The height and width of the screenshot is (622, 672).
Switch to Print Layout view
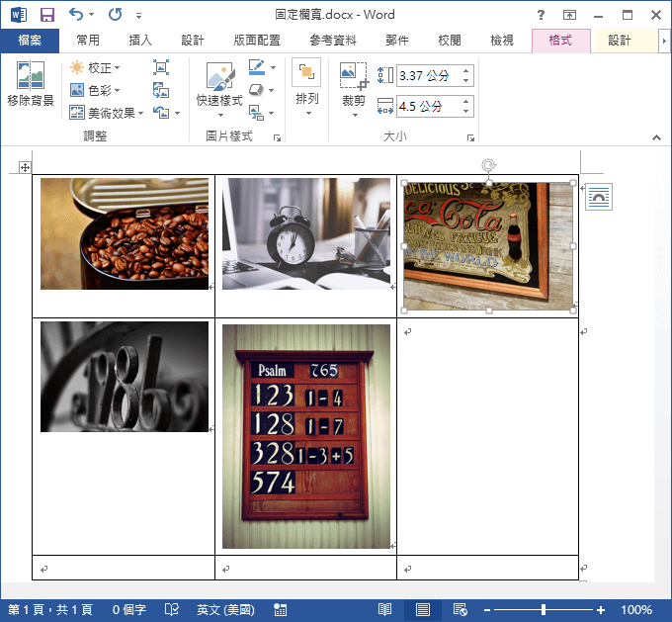[x=423, y=610]
